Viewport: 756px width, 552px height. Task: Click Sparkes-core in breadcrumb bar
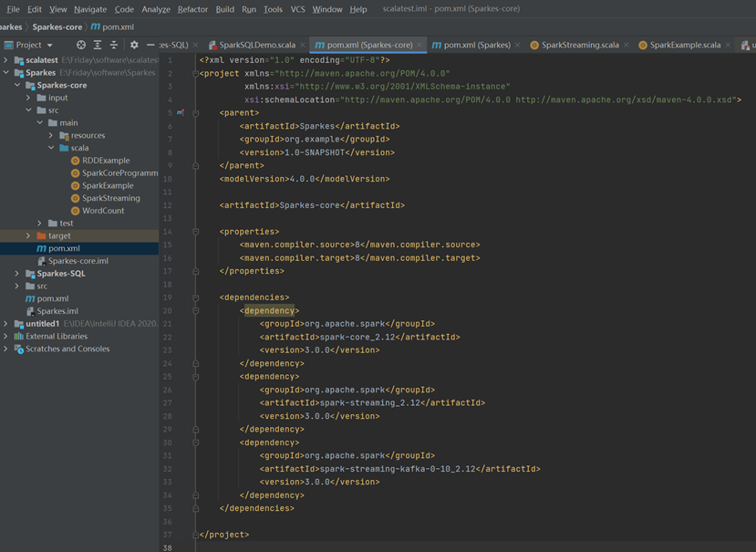click(x=57, y=27)
